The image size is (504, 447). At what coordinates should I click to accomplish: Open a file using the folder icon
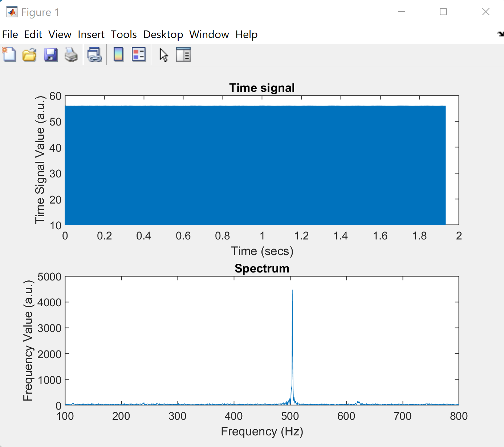(x=29, y=55)
